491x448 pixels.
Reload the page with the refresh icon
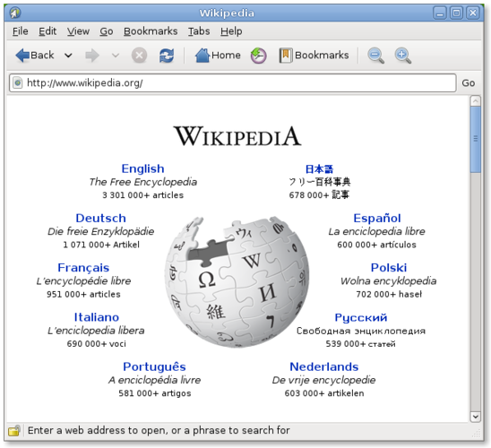pos(167,56)
